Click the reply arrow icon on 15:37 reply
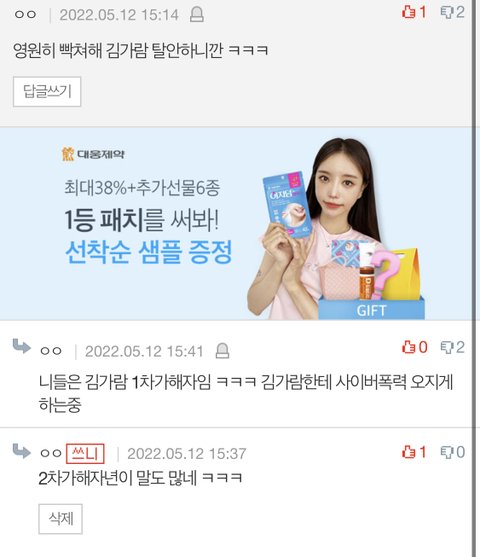Screen dimensions: 480x557 click(21, 450)
